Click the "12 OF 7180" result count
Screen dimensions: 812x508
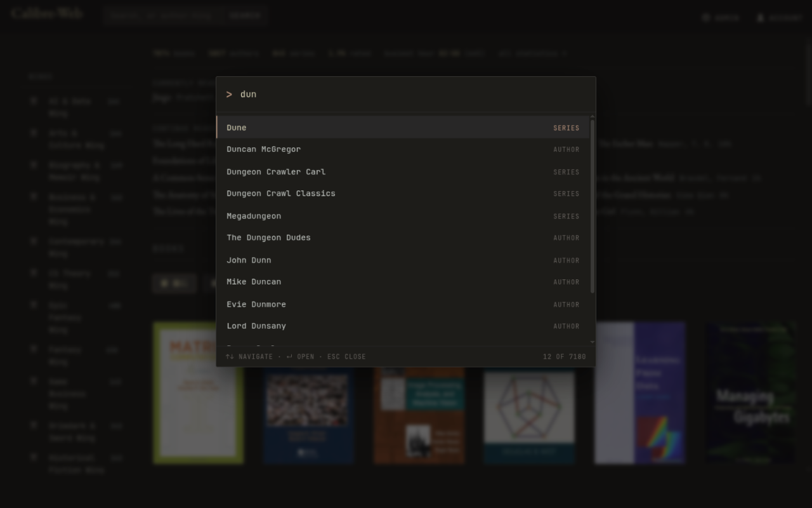coord(565,357)
